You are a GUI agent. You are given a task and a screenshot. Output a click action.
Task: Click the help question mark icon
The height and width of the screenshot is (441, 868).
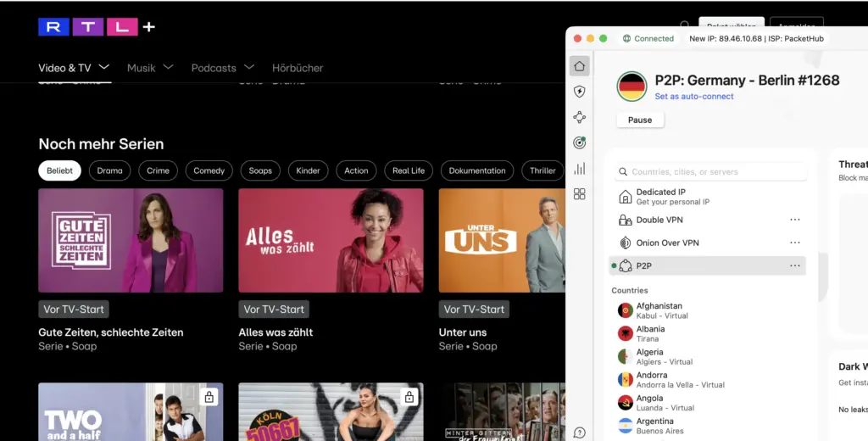click(x=580, y=433)
